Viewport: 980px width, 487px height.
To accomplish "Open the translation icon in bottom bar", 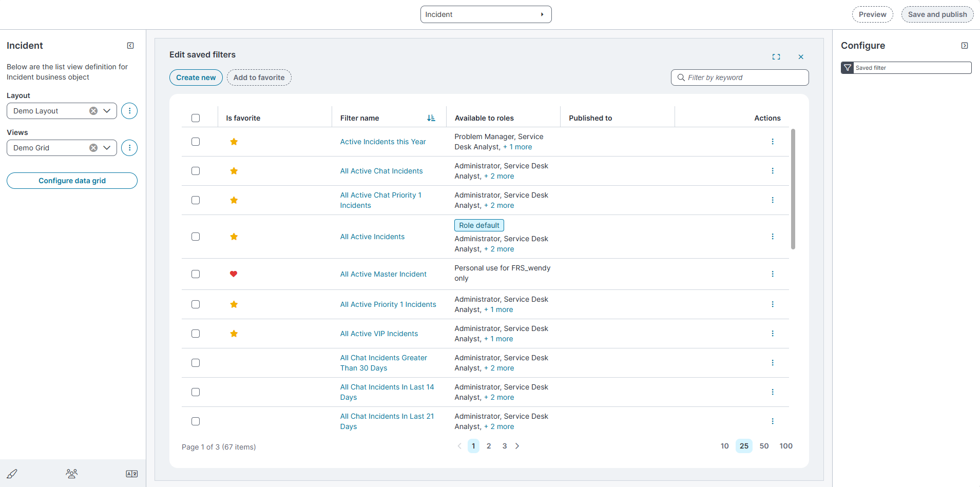I will coord(131,474).
